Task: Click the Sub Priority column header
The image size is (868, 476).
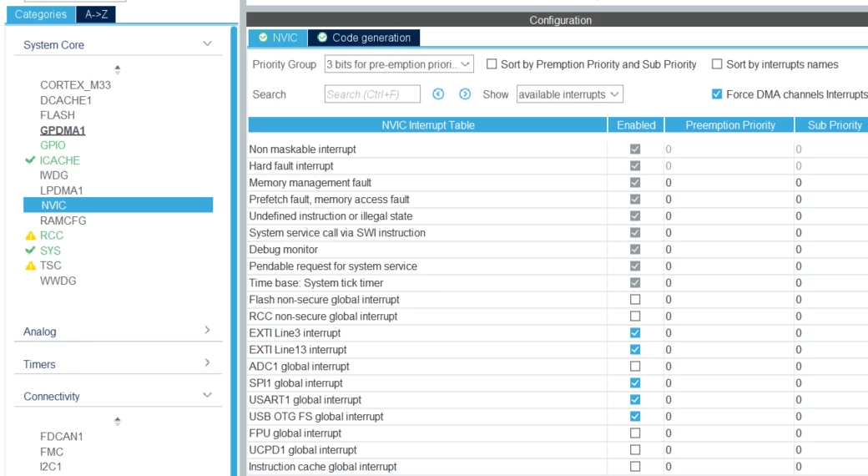Action: click(832, 125)
